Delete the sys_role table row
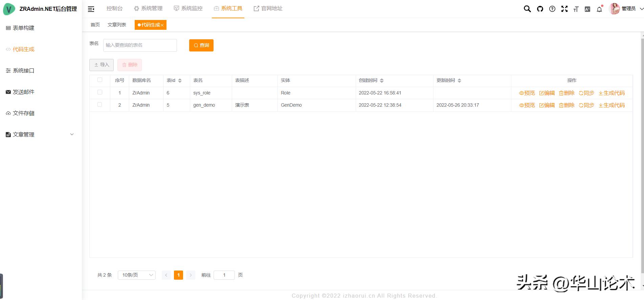This screenshot has height=300, width=644. pos(567,93)
